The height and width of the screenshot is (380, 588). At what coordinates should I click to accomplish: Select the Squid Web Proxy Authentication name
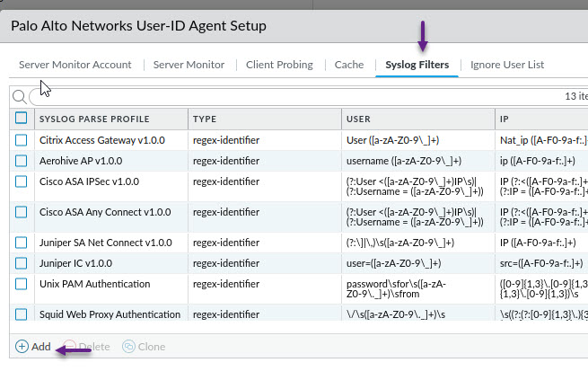click(x=110, y=314)
